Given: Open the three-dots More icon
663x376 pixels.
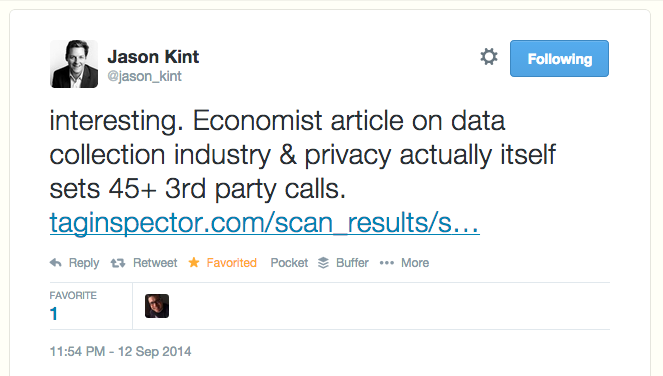Looking at the screenshot, I should point(387,263).
